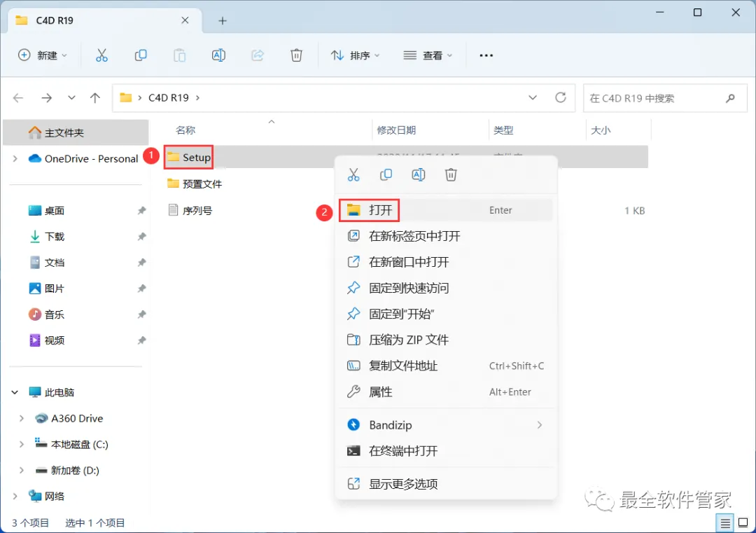Choose 压缩为 ZIP 文件 menu entry

pos(446,340)
